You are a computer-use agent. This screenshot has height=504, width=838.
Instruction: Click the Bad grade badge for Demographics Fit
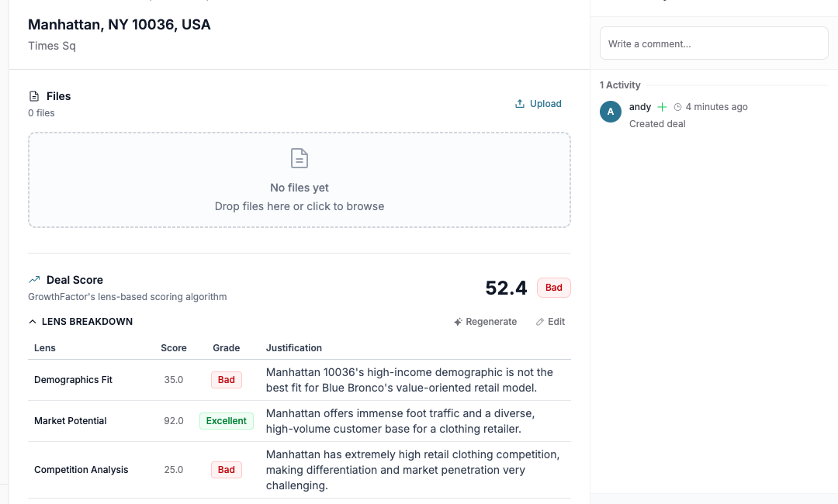[226, 380]
